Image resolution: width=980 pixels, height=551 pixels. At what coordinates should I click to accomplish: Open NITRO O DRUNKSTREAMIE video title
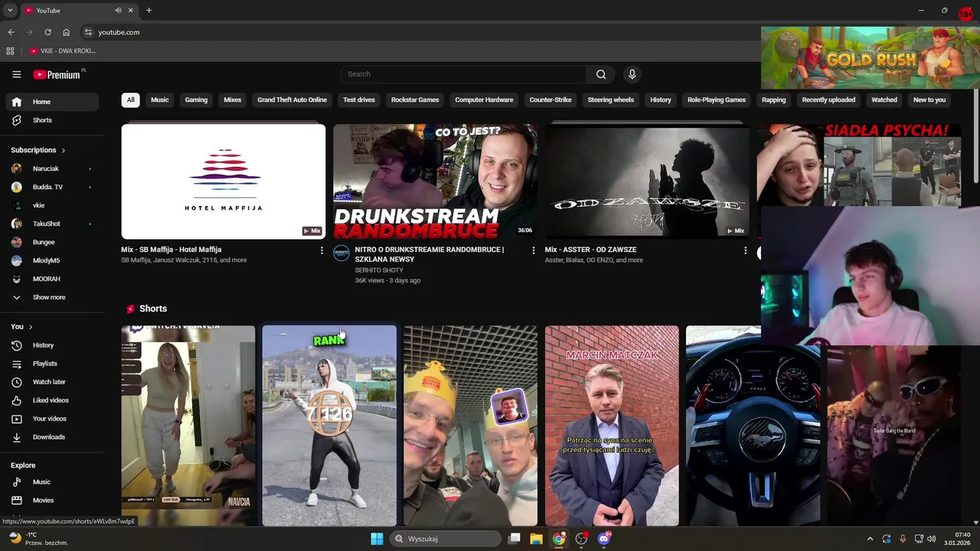[x=429, y=254]
